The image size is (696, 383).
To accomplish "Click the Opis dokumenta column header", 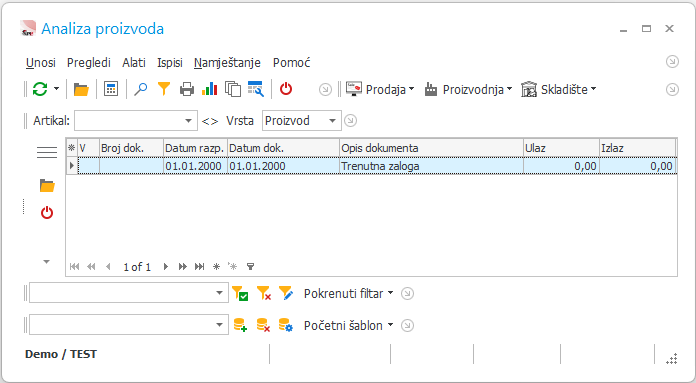I will (x=431, y=148).
